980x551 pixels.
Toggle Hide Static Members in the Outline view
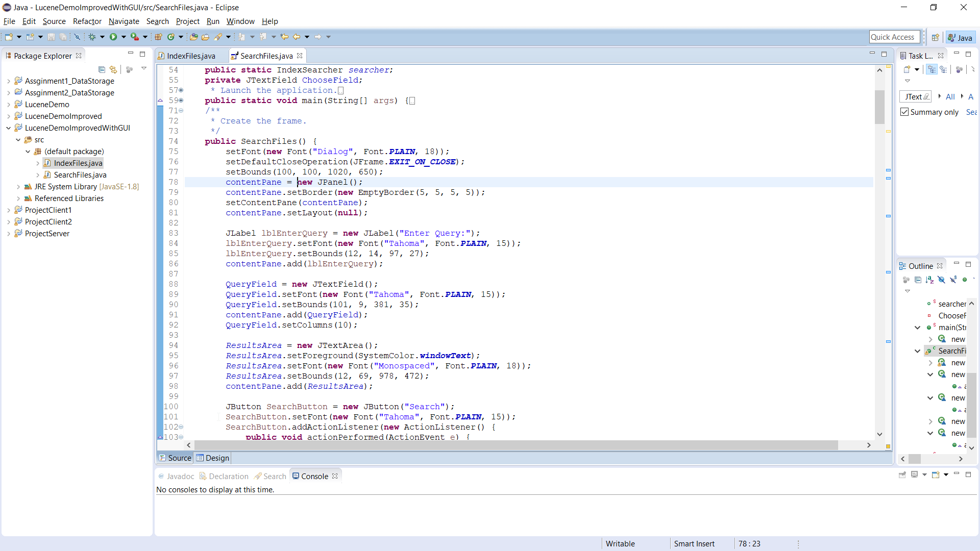(953, 280)
